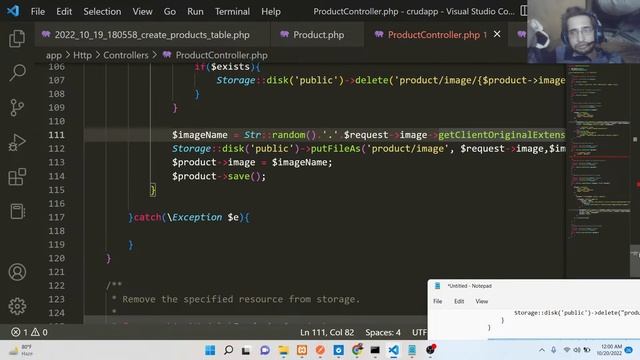640x360 pixels.
Task: Open the Chat app on the taskbar
Action: pos(265,350)
